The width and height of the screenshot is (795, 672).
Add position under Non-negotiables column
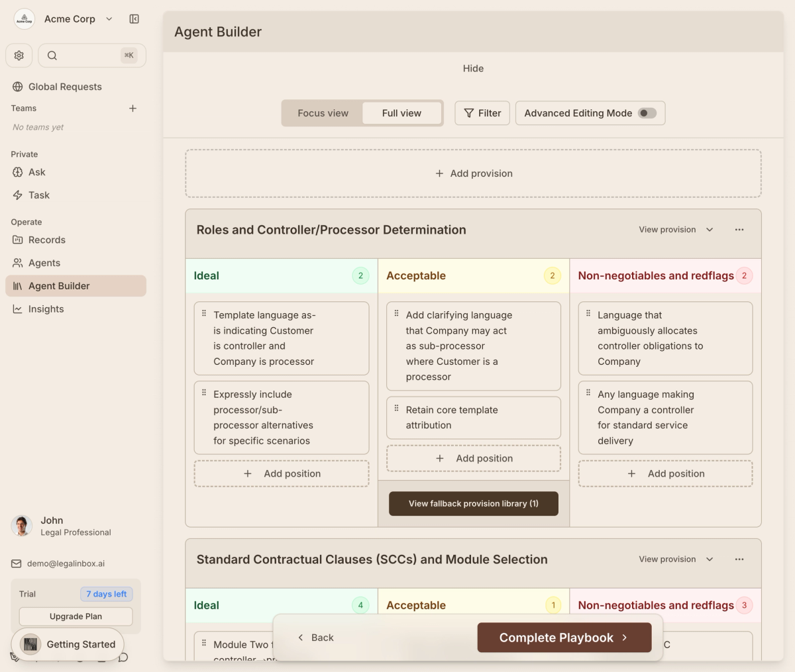(665, 474)
